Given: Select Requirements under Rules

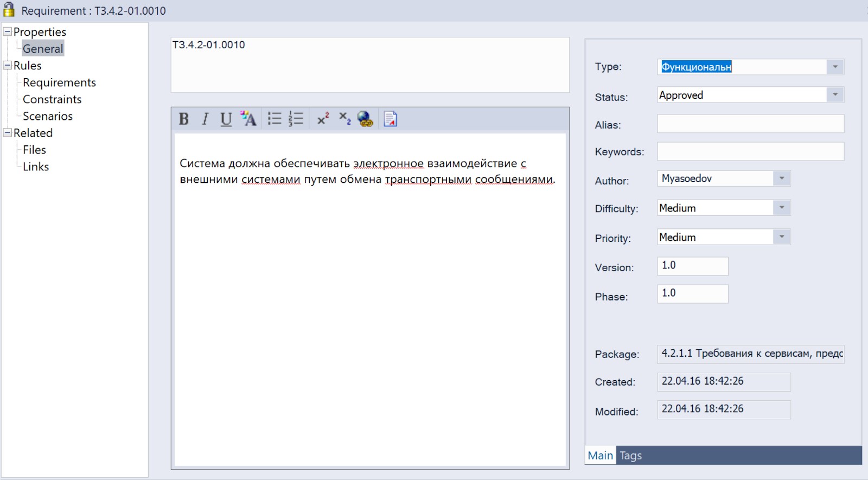Looking at the screenshot, I should click(59, 82).
